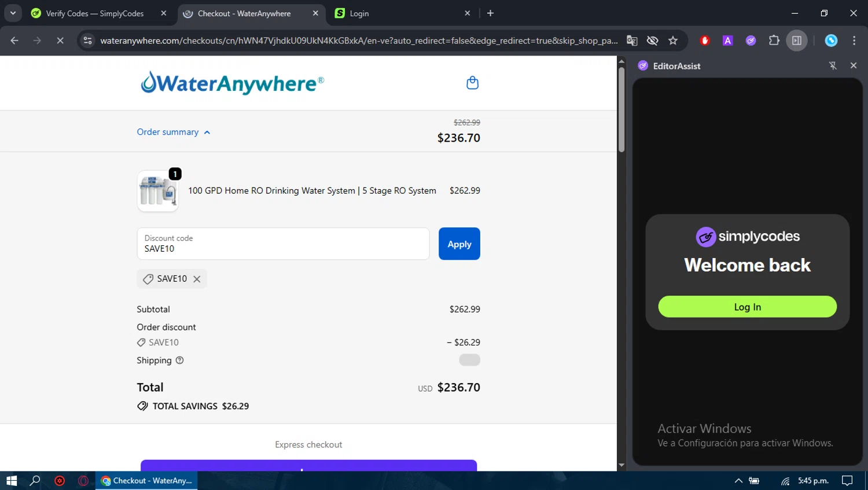Open the Extensions puzzle menu
This screenshot has width=868, height=490.
pos(774,40)
